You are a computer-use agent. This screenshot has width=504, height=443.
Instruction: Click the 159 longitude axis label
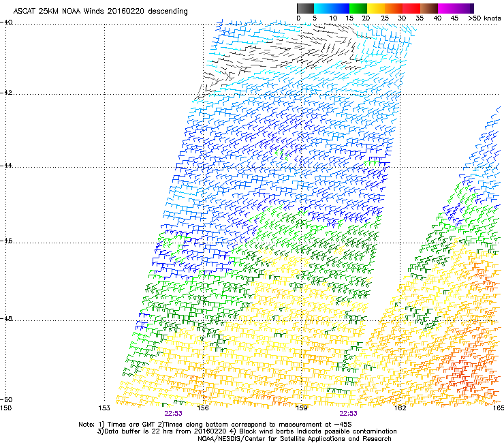click(302, 408)
